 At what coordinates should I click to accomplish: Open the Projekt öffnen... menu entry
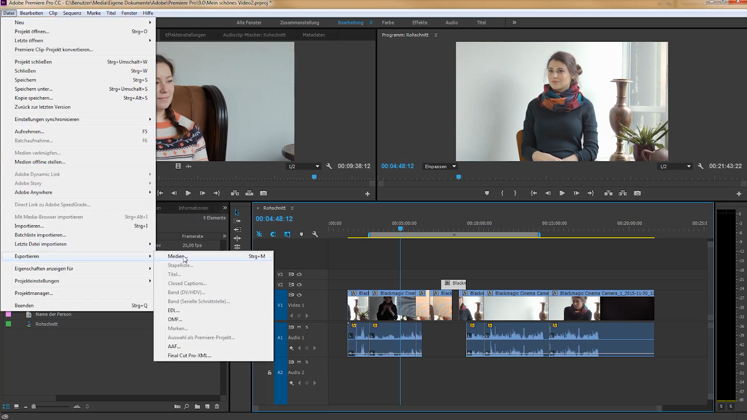coord(33,31)
